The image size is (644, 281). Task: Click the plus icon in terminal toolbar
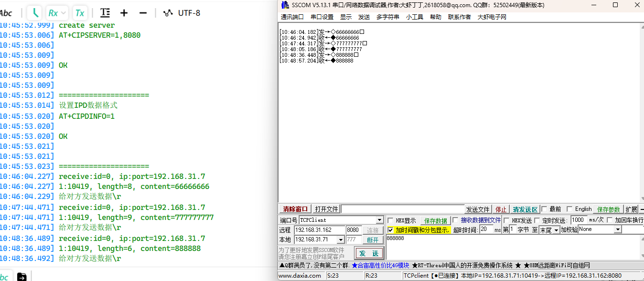pyautogui.click(x=124, y=13)
